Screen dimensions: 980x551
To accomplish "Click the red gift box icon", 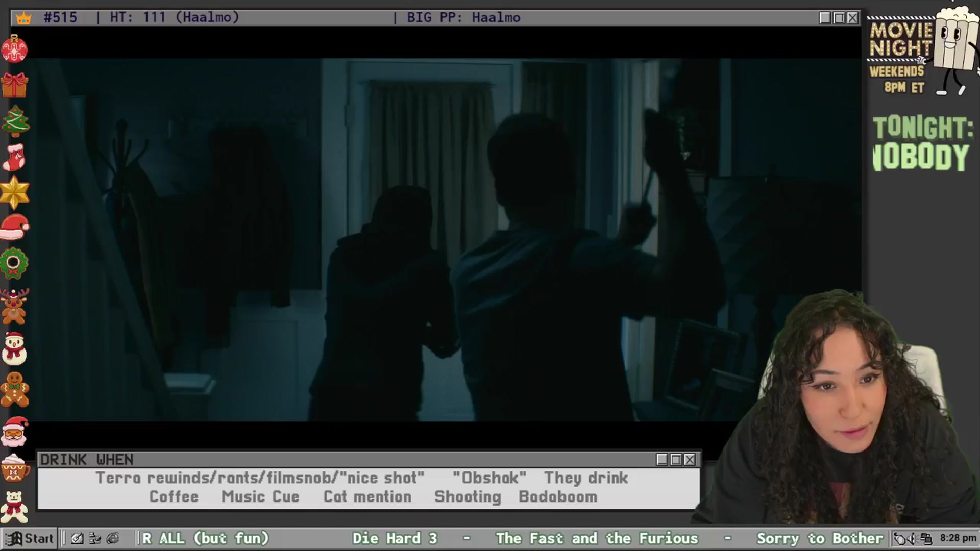I will pyautogui.click(x=14, y=85).
